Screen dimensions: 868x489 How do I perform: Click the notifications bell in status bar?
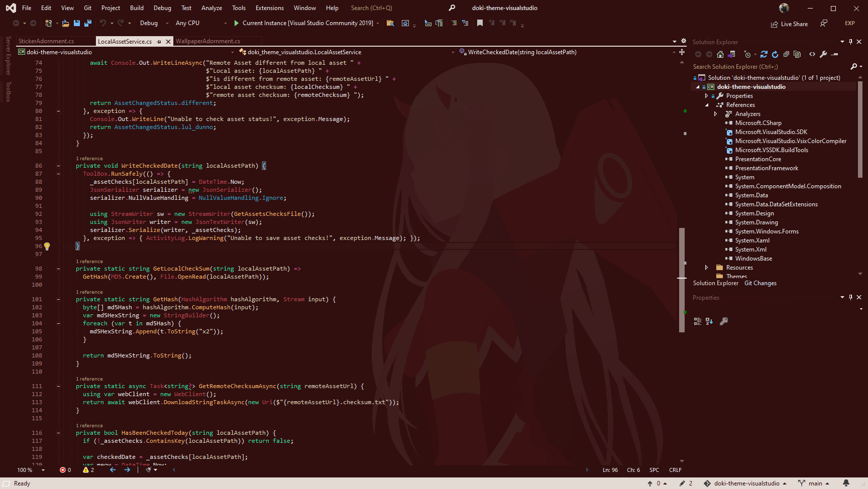pos(846,483)
